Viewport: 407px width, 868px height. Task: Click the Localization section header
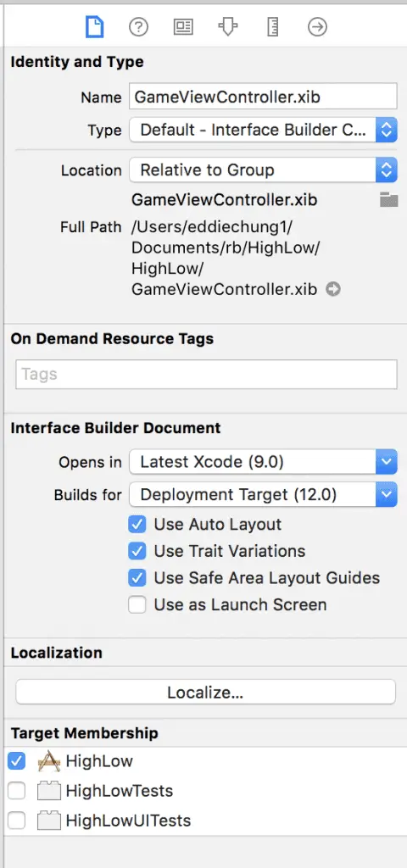pos(57,652)
